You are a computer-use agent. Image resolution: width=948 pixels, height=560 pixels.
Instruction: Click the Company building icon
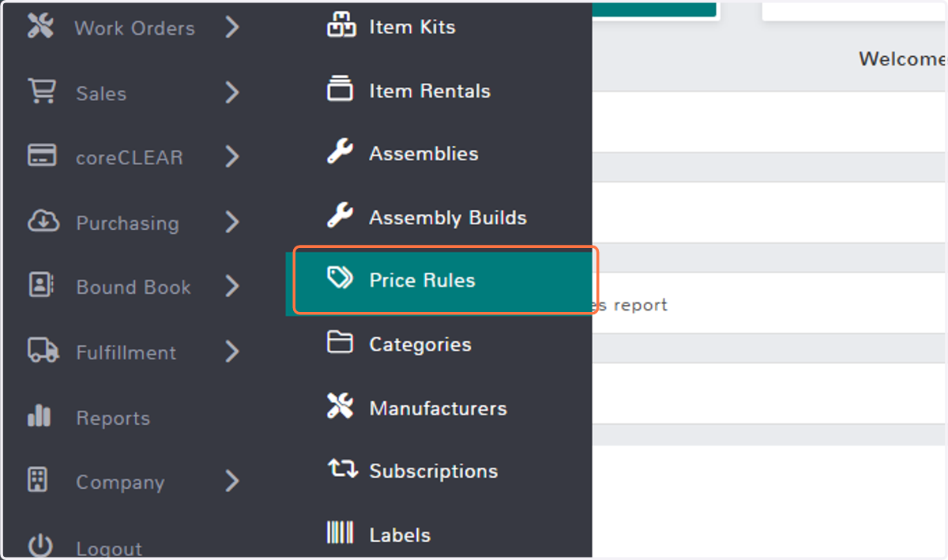(38, 479)
